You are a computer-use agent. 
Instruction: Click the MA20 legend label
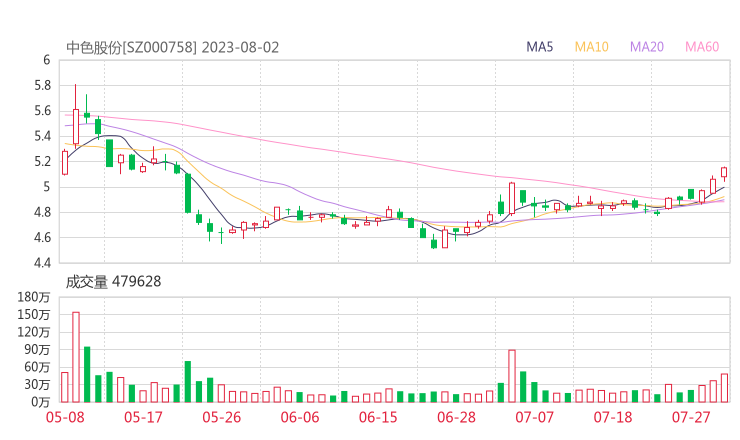click(x=647, y=47)
